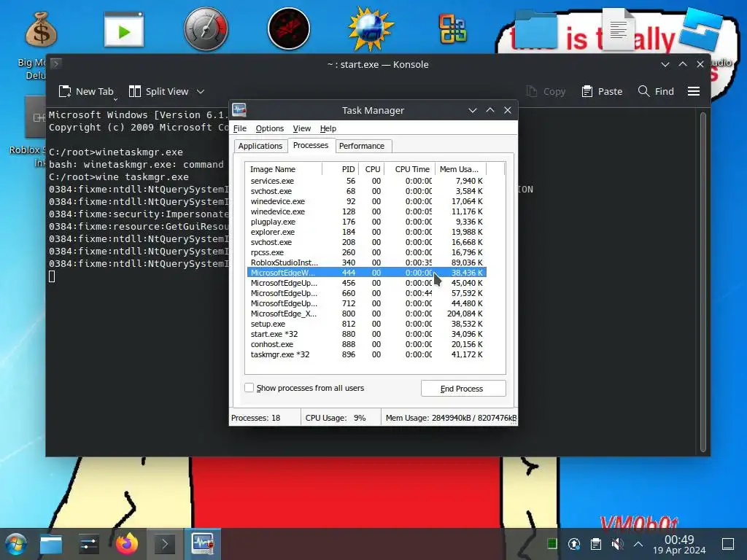Open system settings from the taskbar
This screenshot has width=747, height=560.
tap(89, 544)
